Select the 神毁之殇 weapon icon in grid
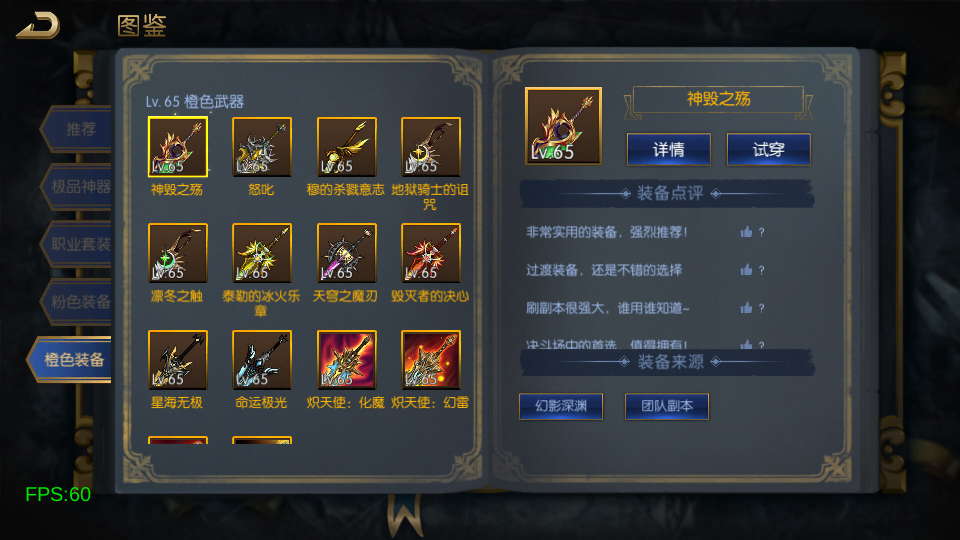 click(x=178, y=147)
